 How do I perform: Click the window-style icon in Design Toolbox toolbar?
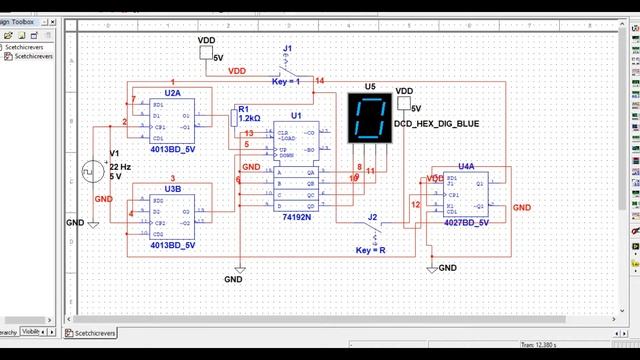tap(34, 36)
